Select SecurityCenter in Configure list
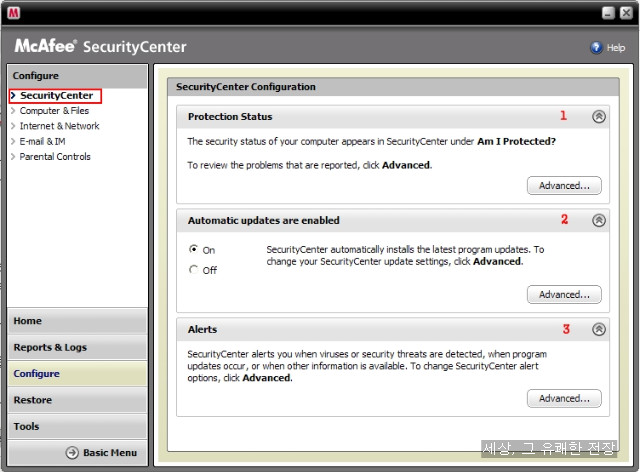 (x=56, y=96)
